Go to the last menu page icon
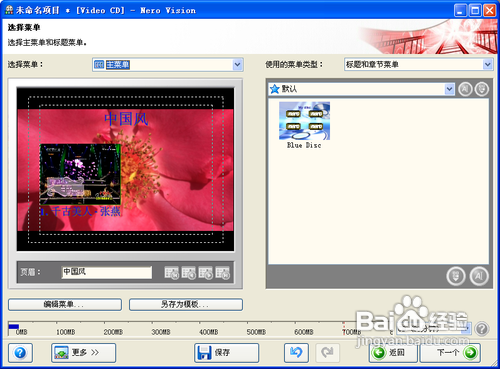The image size is (500, 369). pyautogui.click(x=222, y=273)
